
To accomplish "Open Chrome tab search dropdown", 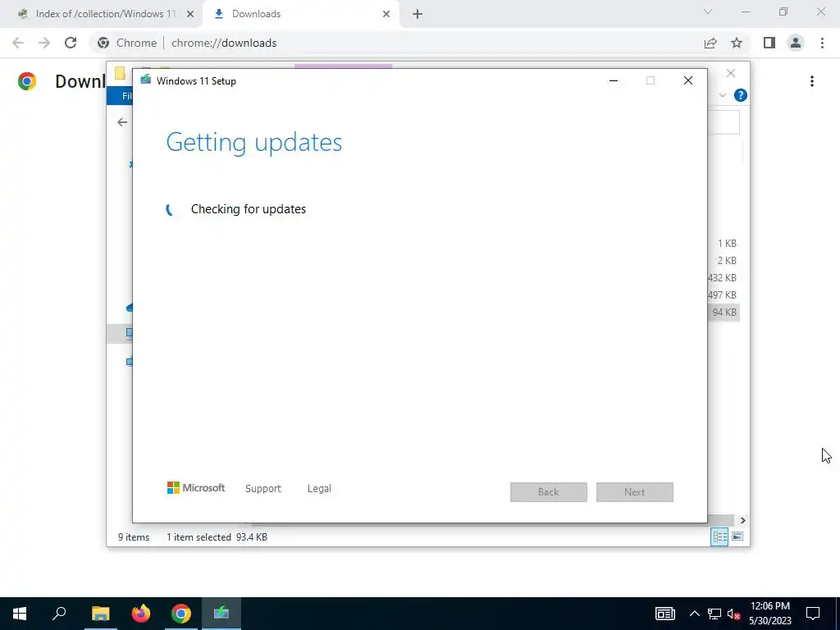I will click(708, 11).
